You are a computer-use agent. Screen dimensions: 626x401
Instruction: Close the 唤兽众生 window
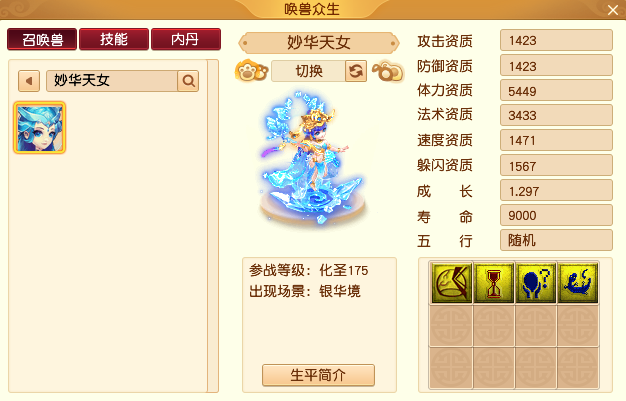click(x=612, y=10)
